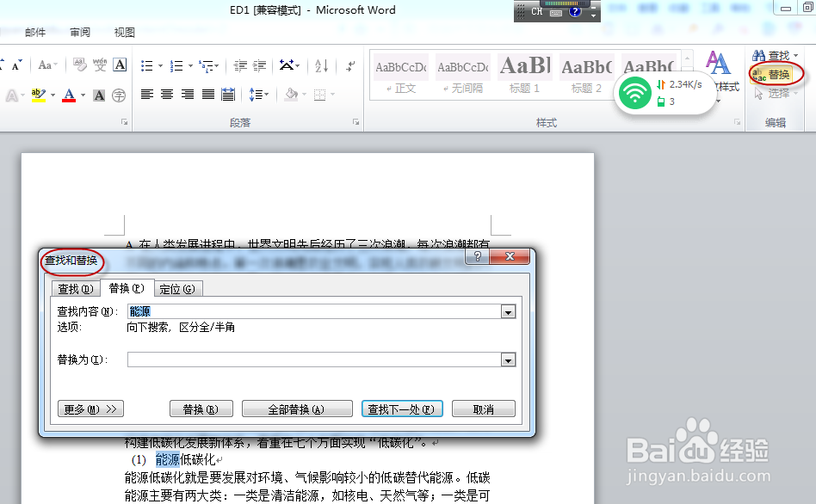
Task: Open font color dropdown arrow
Action: click(83, 95)
